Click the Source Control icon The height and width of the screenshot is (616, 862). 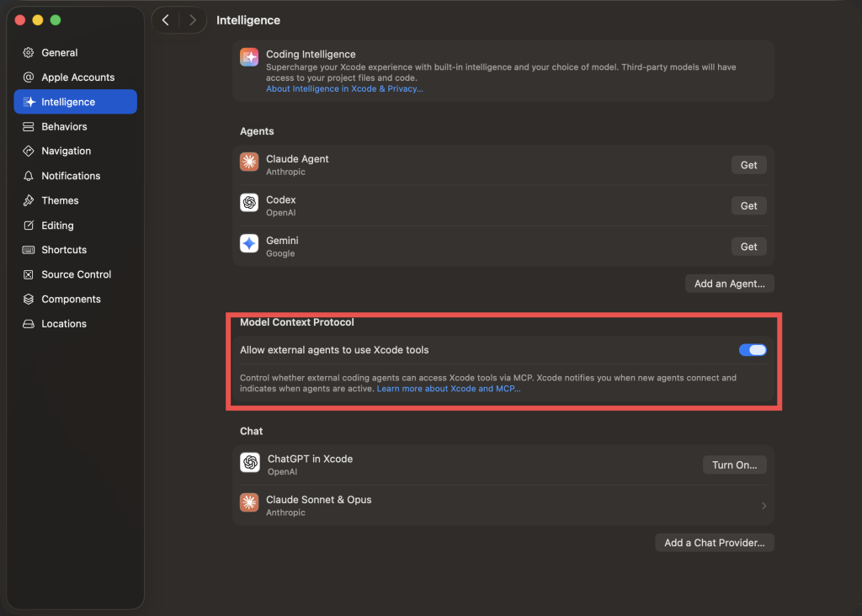click(x=29, y=274)
